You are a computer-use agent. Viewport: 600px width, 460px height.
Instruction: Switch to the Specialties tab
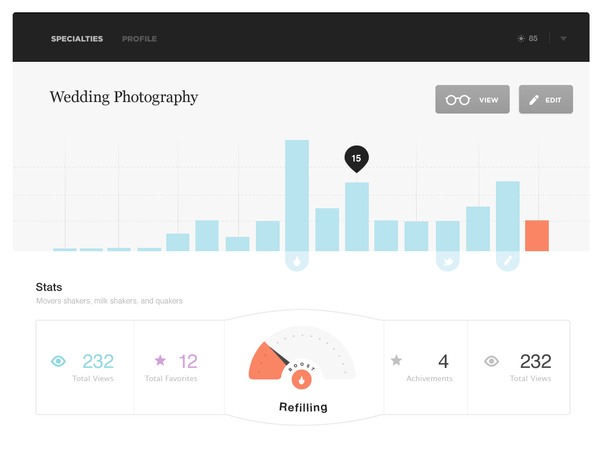point(77,39)
